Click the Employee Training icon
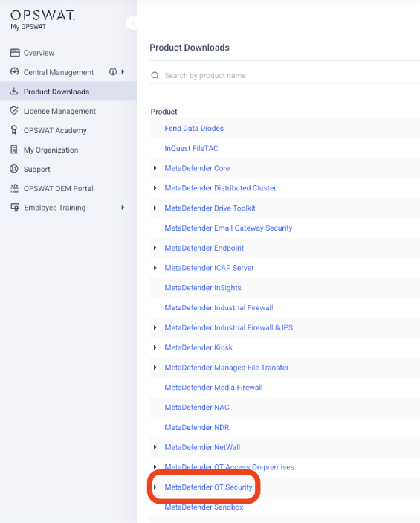This screenshot has height=523, width=420. [15, 207]
